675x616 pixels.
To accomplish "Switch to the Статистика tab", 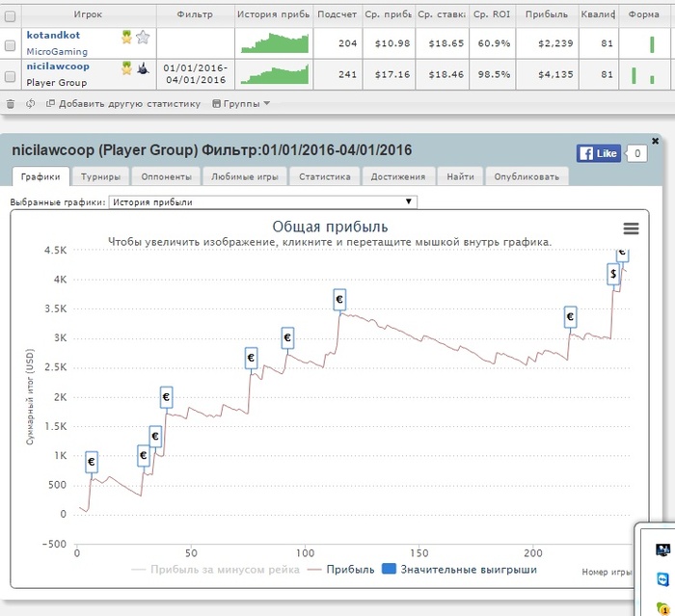I will click(x=325, y=176).
